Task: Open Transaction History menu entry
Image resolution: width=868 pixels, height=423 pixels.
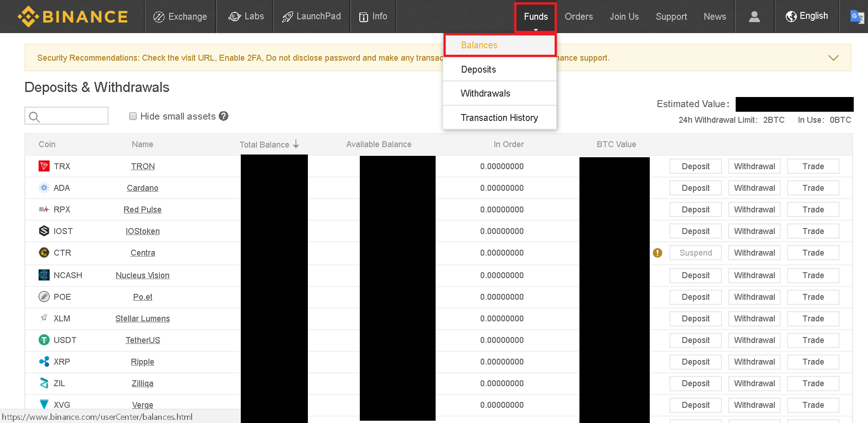Action: [500, 118]
